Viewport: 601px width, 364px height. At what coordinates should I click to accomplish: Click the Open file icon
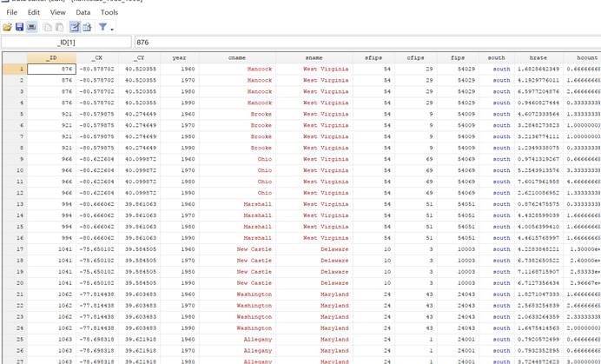[7, 27]
